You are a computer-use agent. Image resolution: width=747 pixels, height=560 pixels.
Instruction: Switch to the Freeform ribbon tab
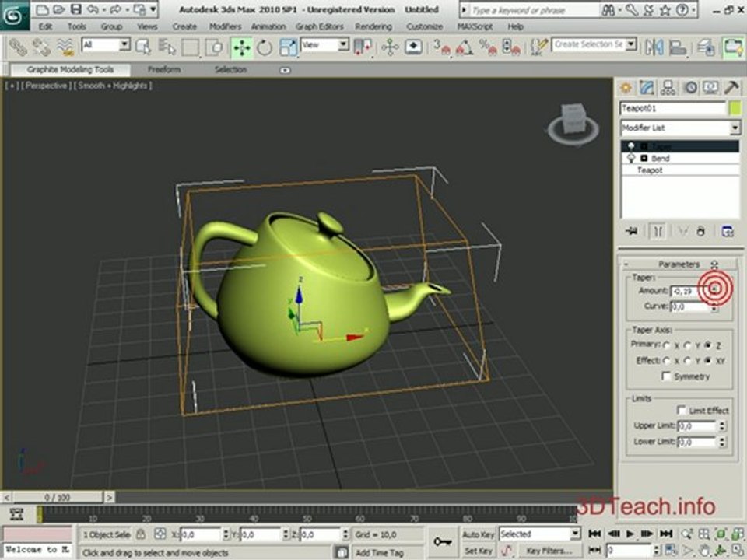pyautogui.click(x=164, y=69)
